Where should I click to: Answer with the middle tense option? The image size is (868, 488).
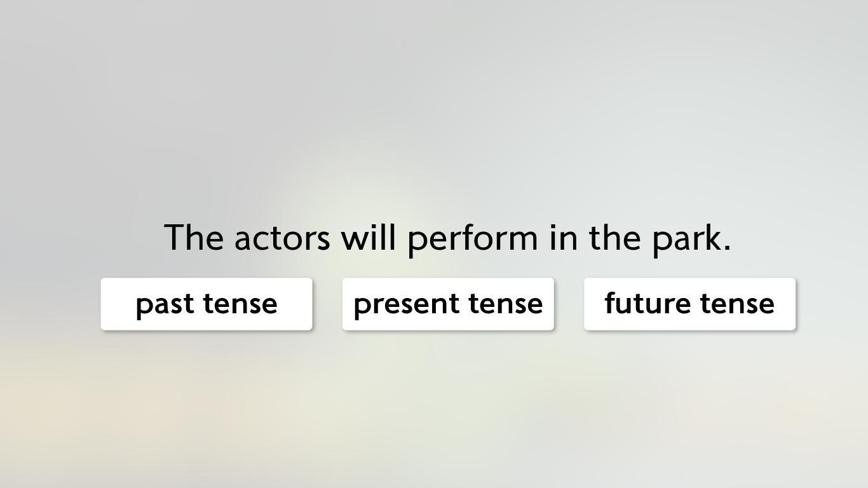tap(448, 304)
